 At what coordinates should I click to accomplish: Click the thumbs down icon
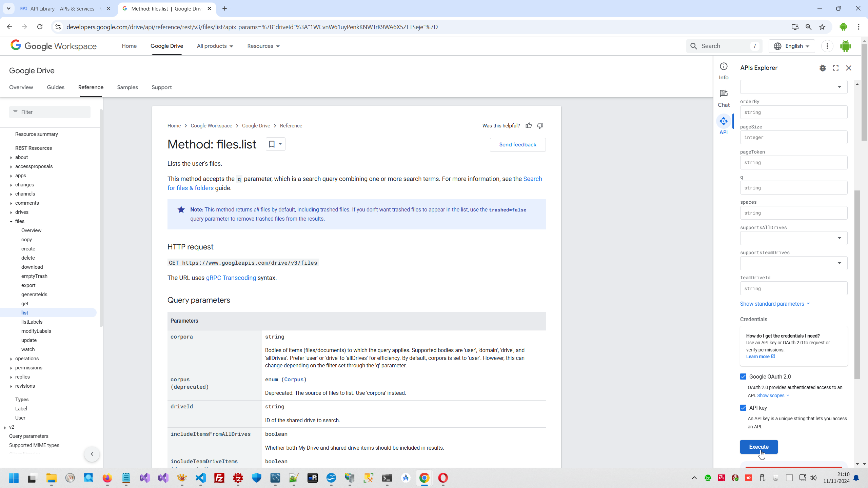point(540,126)
